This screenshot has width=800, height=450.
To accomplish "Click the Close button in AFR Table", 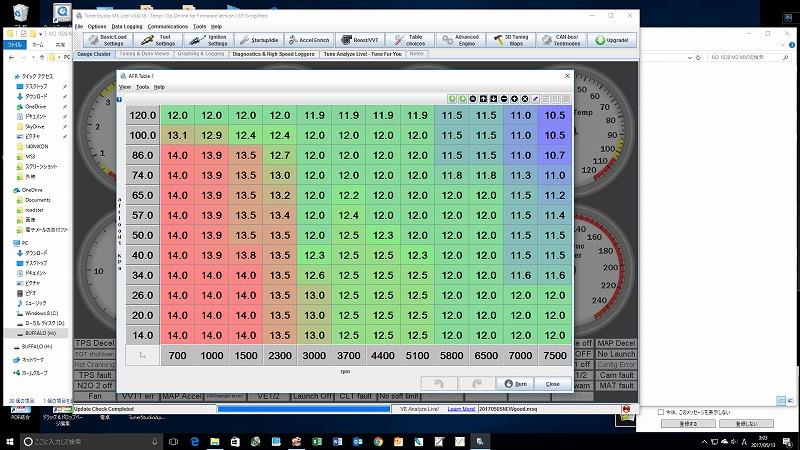I will pyautogui.click(x=553, y=384).
